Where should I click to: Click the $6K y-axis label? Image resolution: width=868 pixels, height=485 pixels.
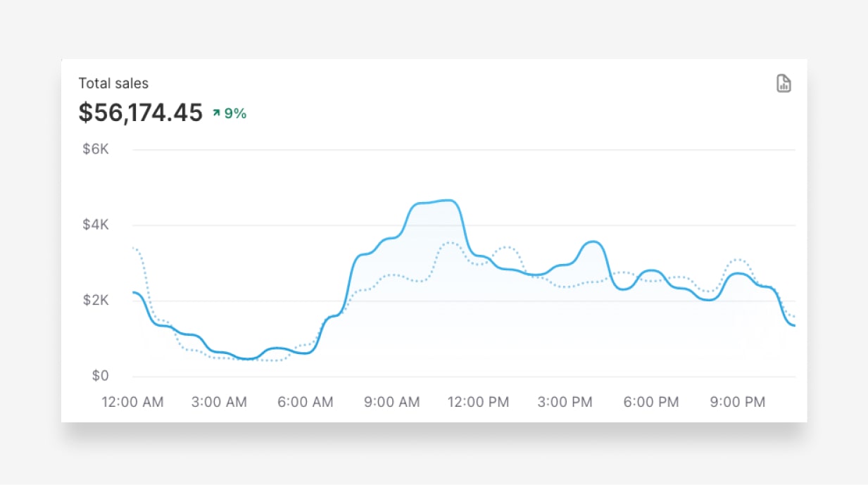click(95, 150)
